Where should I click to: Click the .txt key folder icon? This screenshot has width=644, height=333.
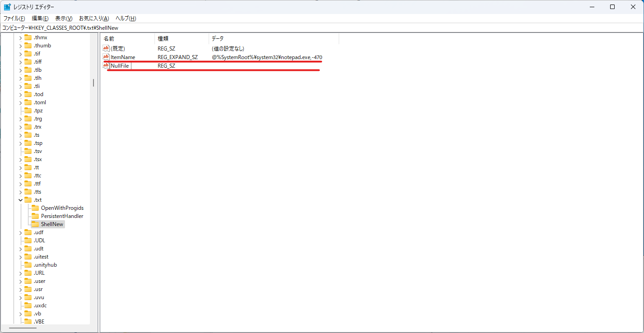pyautogui.click(x=28, y=199)
